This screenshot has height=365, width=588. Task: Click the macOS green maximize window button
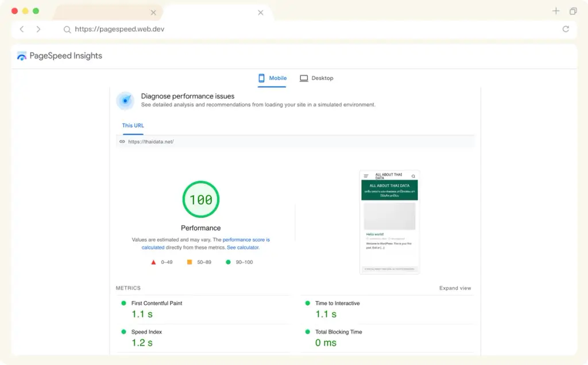click(x=36, y=11)
